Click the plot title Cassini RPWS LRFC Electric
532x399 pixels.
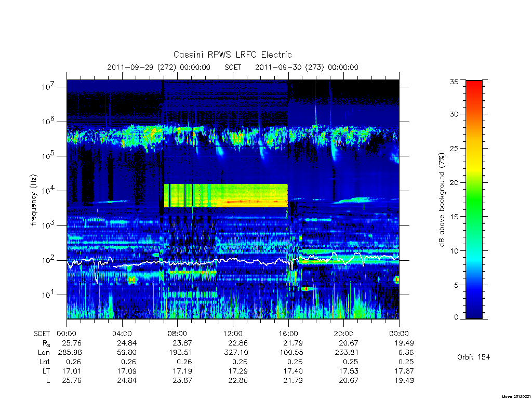click(x=232, y=55)
